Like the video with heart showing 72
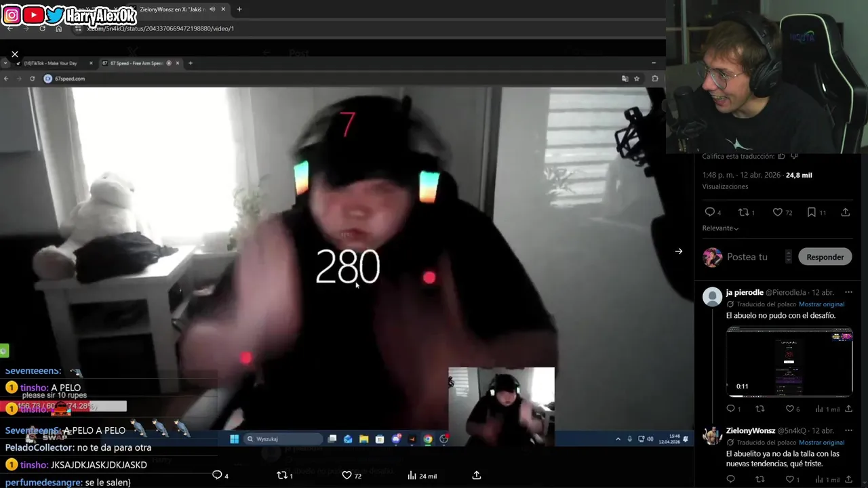The width and height of the screenshot is (868, 488). (347, 475)
